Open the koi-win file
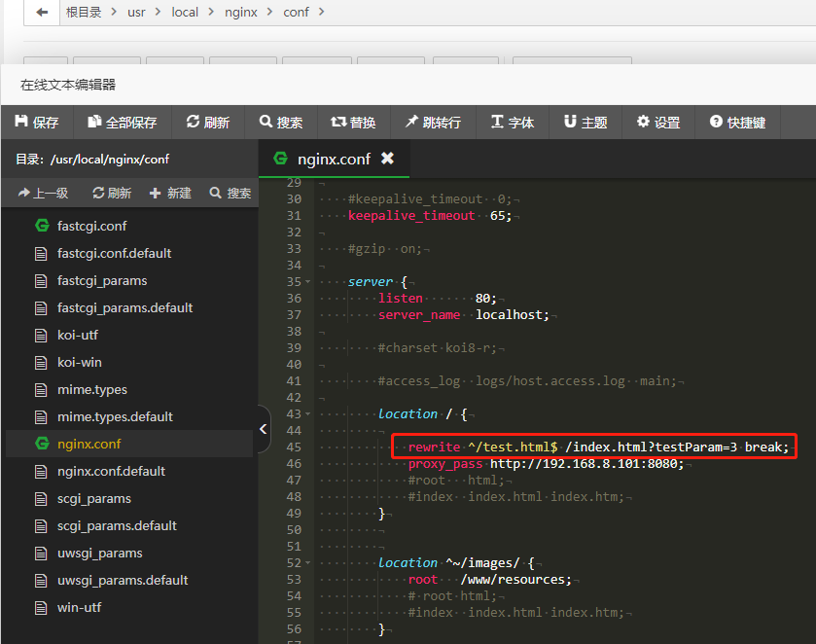Screen dimensions: 816x644 point(129,362)
